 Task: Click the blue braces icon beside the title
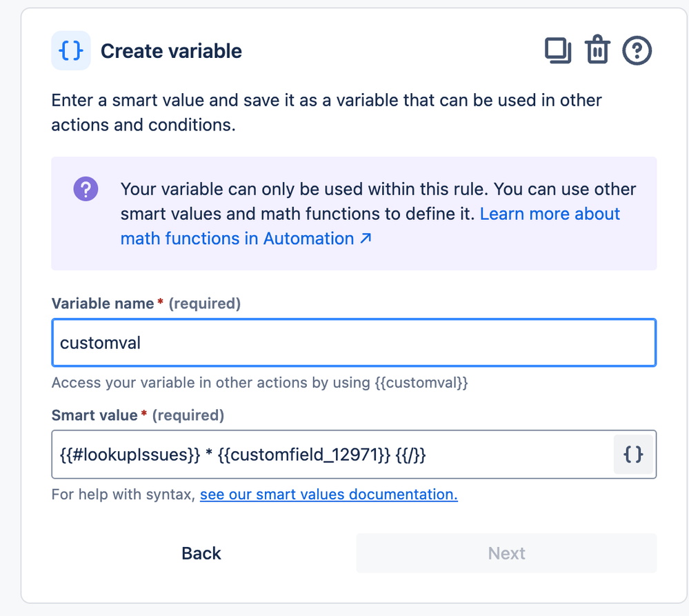[x=71, y=51]
